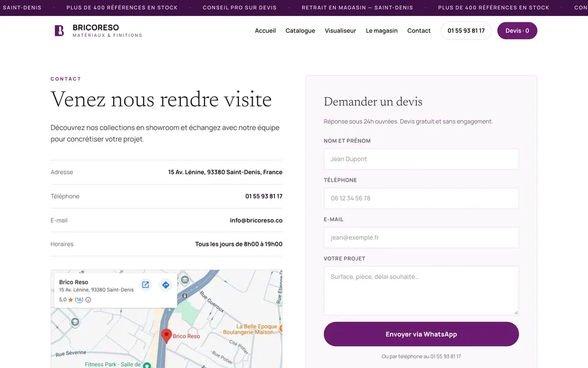This screenshot has width=588, height=368.
Task: Click the Bricoreso purple B logo icon
Action: click(59, 30)
